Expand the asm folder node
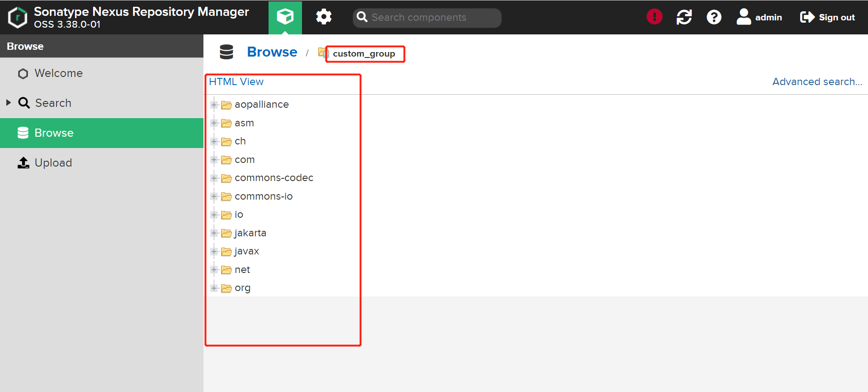 click(x=214, y=123)
